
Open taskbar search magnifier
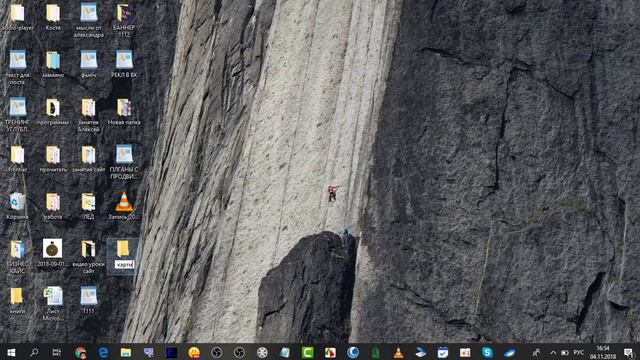pos(34,352)
